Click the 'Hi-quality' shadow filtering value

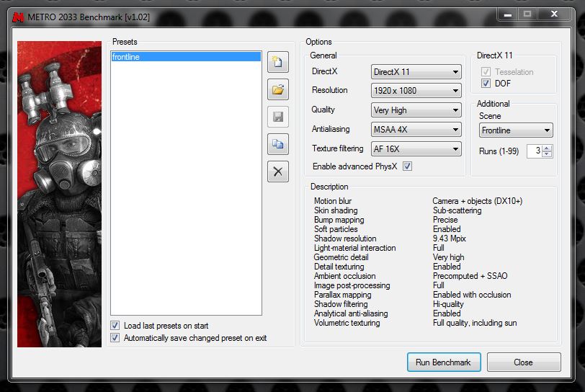click(x=448, y=304)
